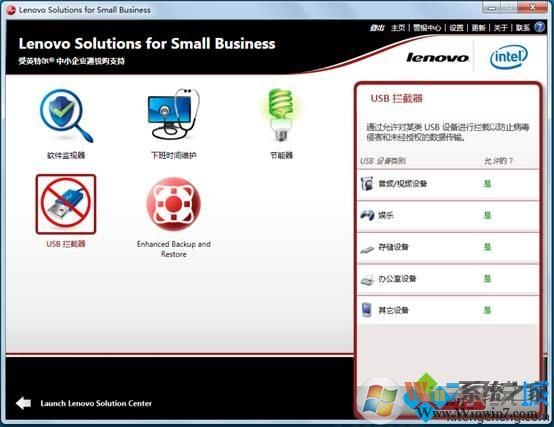554x427 pixels.
Task: Click the 节能器 label
Action: click(281, 155)
